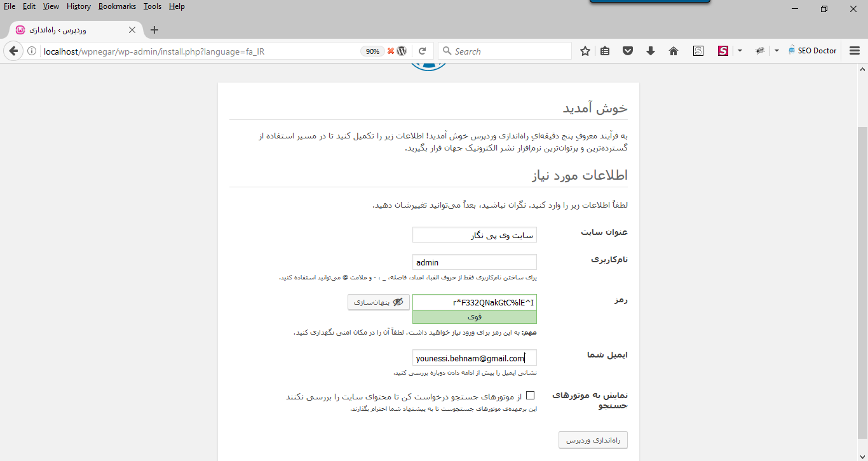Click the pink S extension icon

723,51
